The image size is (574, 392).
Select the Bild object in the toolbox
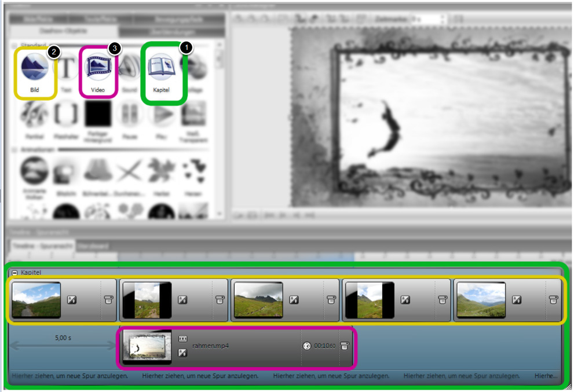pos(34,67)
